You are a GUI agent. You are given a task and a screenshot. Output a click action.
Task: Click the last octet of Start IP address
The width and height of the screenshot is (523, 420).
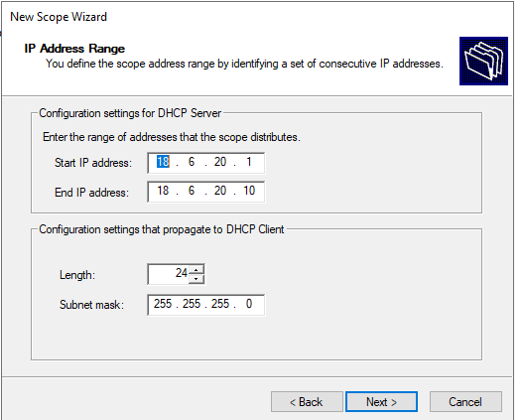(249, 162)
